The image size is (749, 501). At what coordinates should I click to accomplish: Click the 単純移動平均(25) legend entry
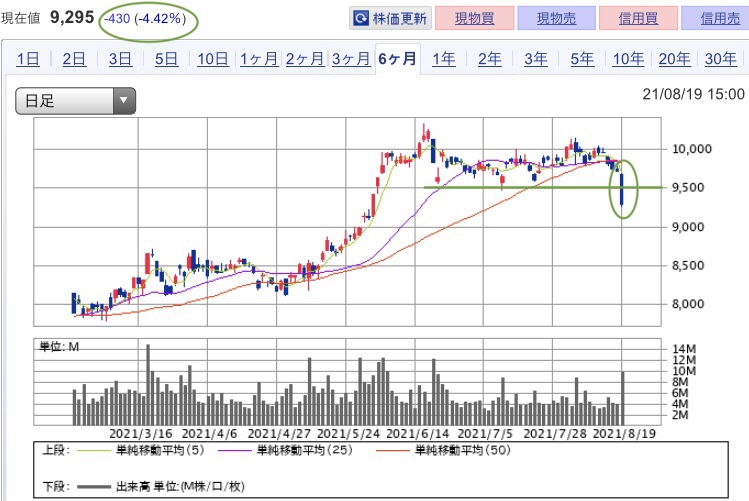pos(285,450)
